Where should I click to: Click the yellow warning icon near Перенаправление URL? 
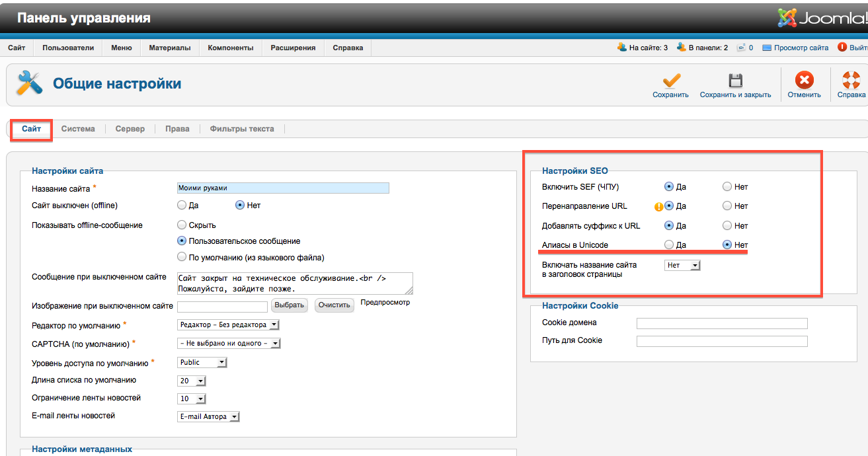pyautogui.click(x=658, y=206)
